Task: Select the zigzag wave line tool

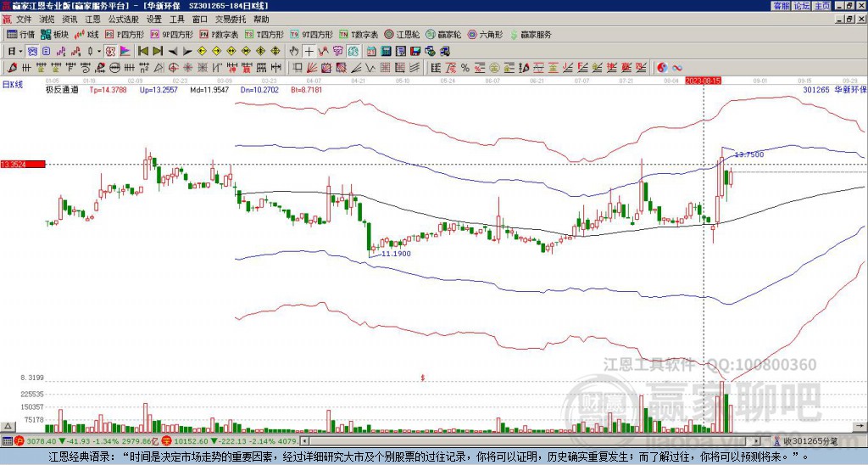Action: (370, 68)
